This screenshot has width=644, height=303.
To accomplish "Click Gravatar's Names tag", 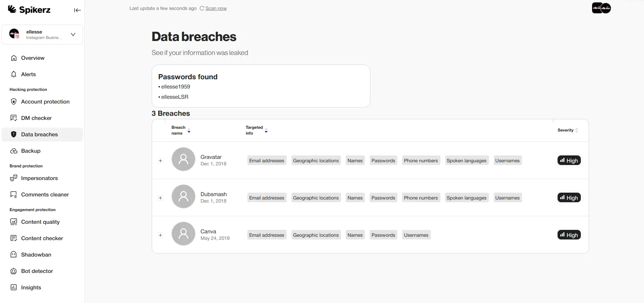I will [355, 161].
